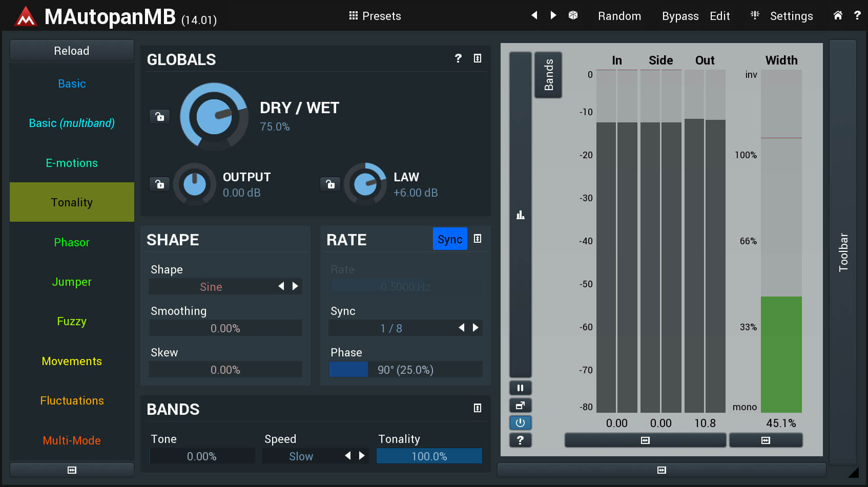Viewport: 868px width, 487px height.
Task: Open the Multi-Mode tab
Action: pos(72,440)
